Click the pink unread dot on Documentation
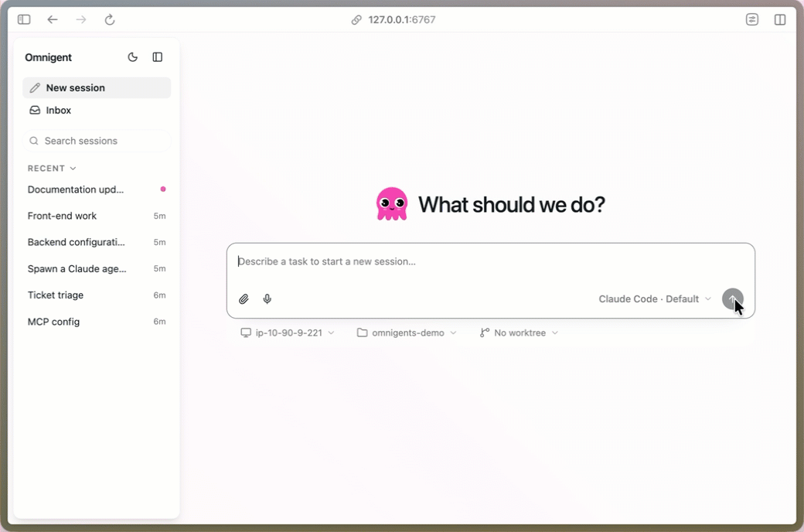The width and height of the screenshot is (804, 532). [x=163, y=189]
